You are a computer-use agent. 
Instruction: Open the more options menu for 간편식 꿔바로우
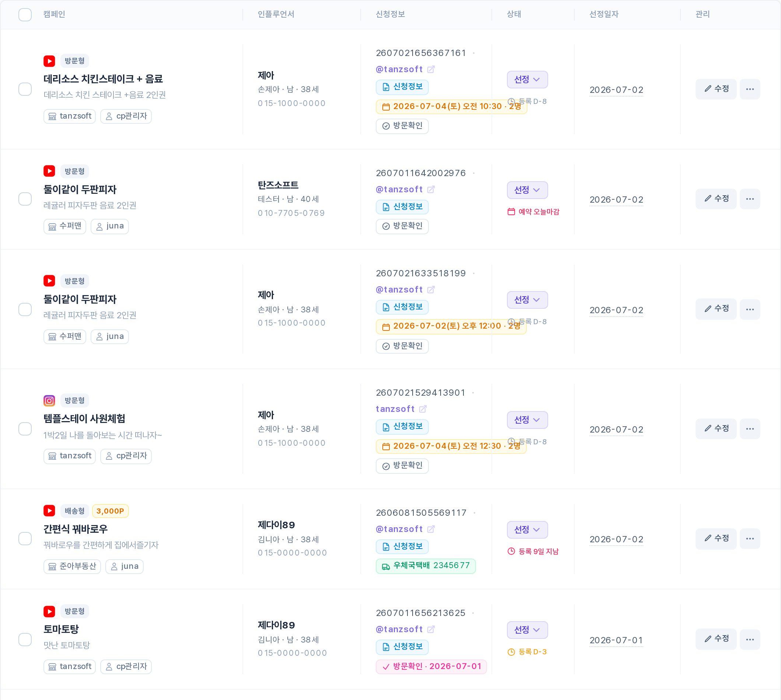point(750,539)
